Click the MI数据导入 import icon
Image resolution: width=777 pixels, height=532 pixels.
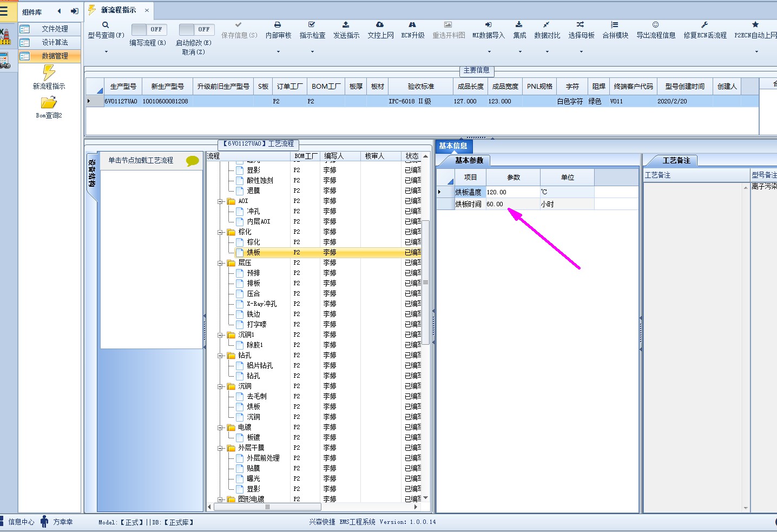point(488,25)
